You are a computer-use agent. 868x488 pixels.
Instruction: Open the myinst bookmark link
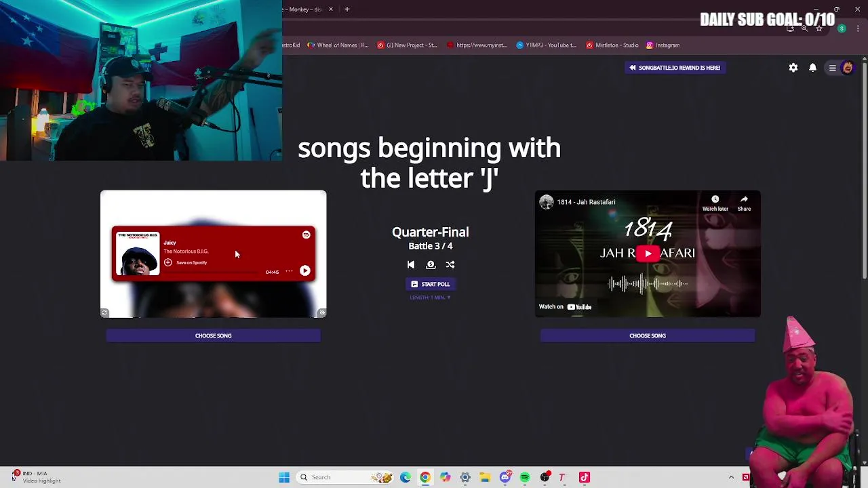[477, 45]
